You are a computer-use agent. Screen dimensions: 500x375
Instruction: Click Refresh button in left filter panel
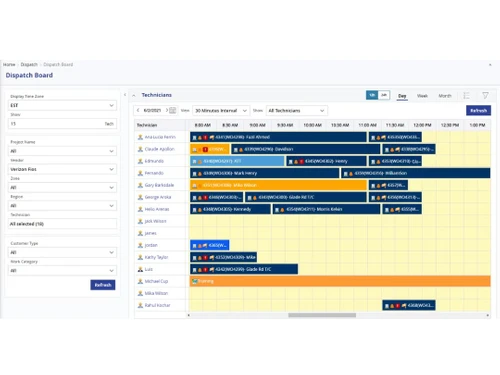pyautogui.click(x=103, y=285)
